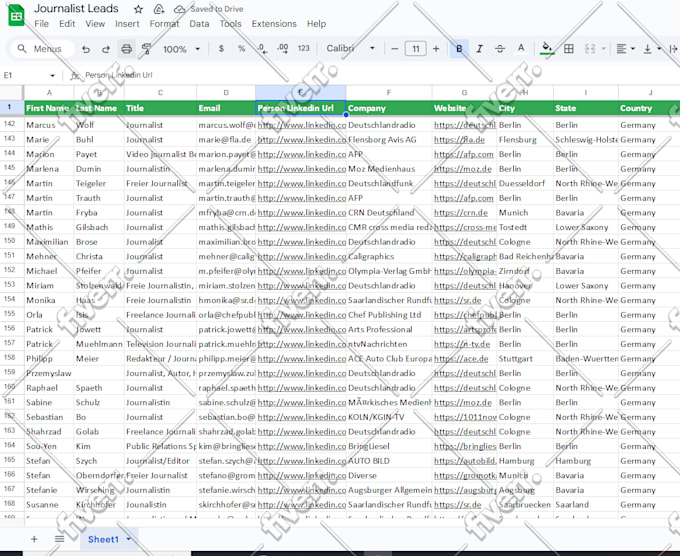This screenshot has height=556, width=680.
Task: Open the Data menu
Action: click(x=199, y=24)
